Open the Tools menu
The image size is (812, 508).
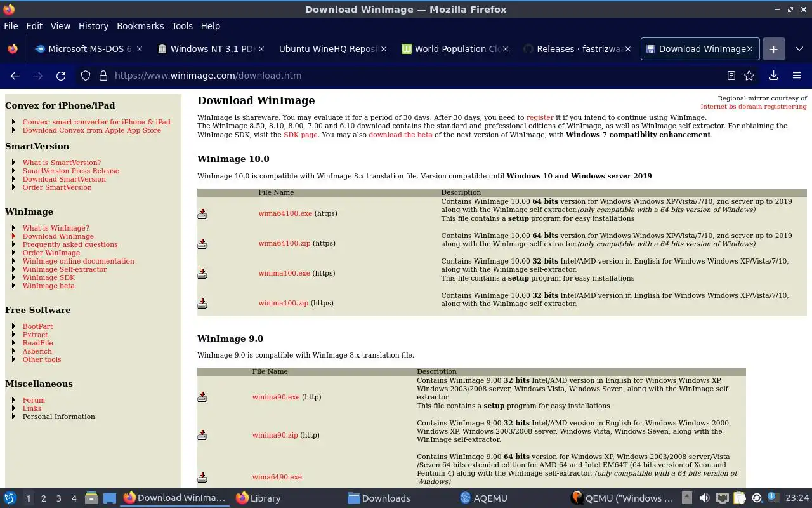coord(182,26)
